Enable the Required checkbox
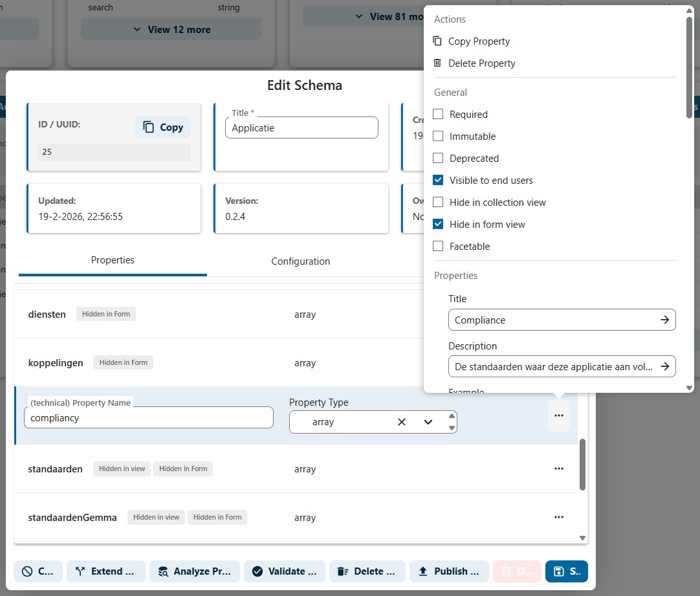Image resolution: width=700 pixels, height=596 pixels. click(438, 115)
